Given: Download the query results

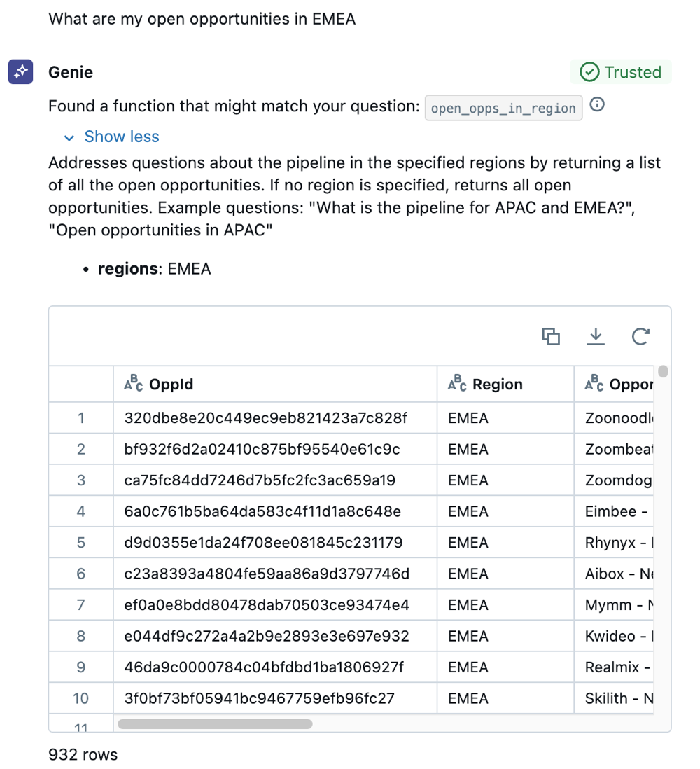Looking at the screenshot, I should tap(596, 337).
